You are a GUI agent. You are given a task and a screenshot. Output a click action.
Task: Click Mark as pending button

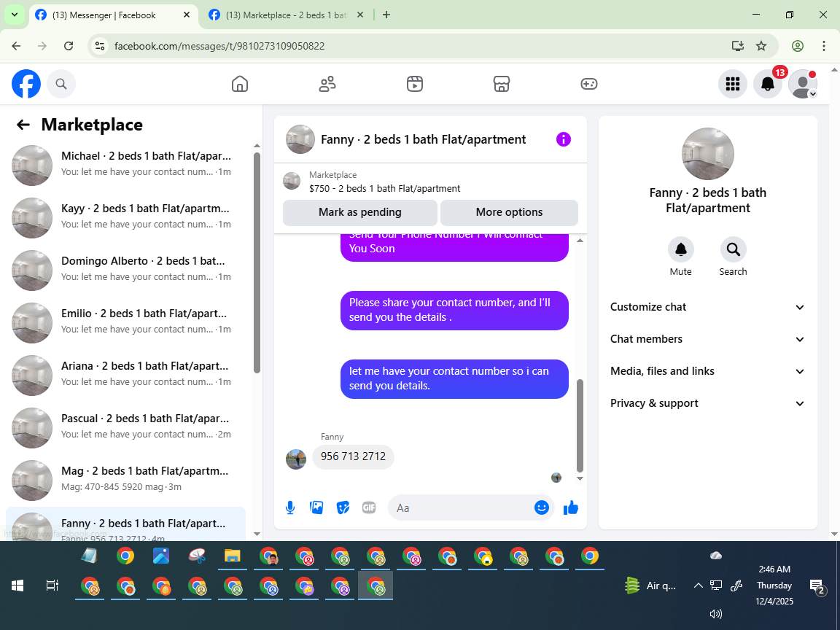click(360, 212)
